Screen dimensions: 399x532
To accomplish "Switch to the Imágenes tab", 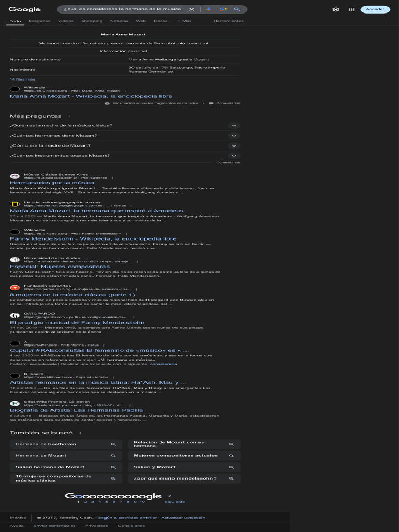I will (39, 21).
